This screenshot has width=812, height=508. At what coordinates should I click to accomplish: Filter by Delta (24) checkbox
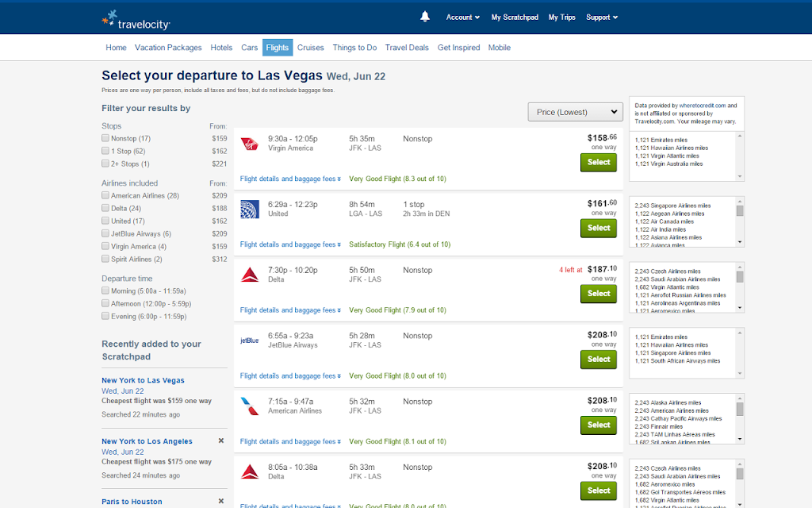pos(105,209)
